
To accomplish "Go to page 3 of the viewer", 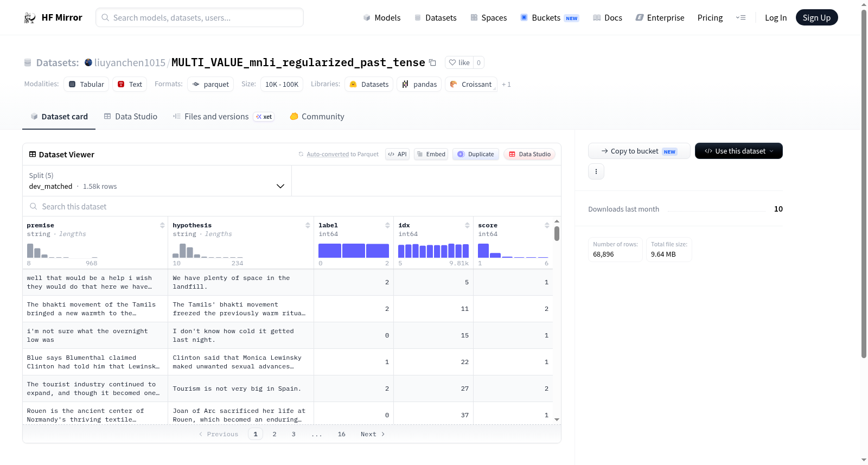I will (x=293, y=434).
